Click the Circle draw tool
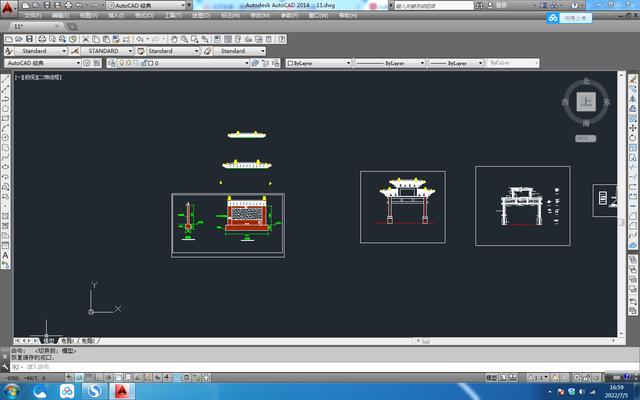 click(x=6, y=137)
